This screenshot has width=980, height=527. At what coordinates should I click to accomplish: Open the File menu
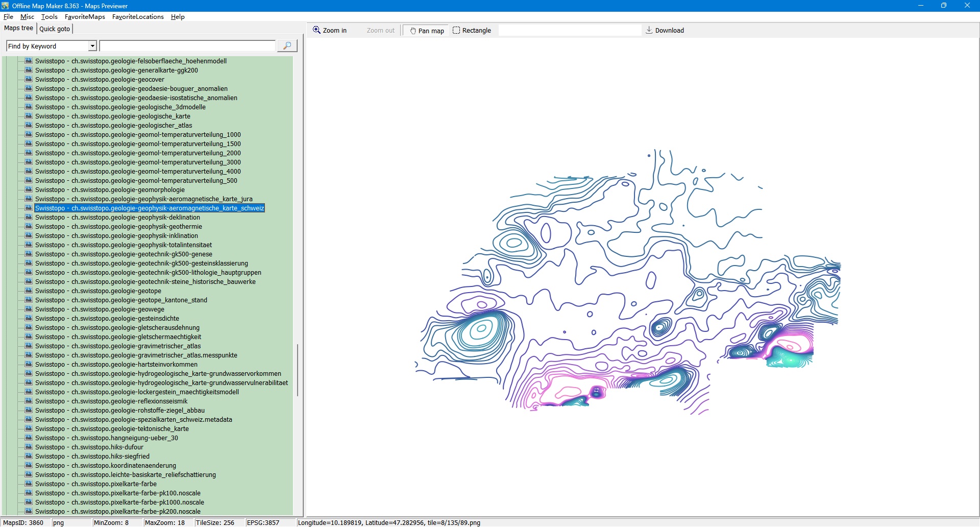coord(8,17)
